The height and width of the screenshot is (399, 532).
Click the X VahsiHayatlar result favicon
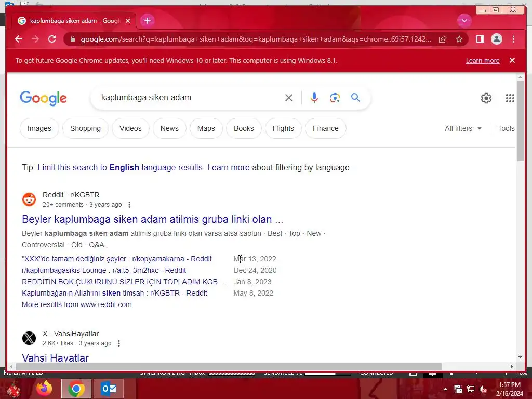point(29,338)
